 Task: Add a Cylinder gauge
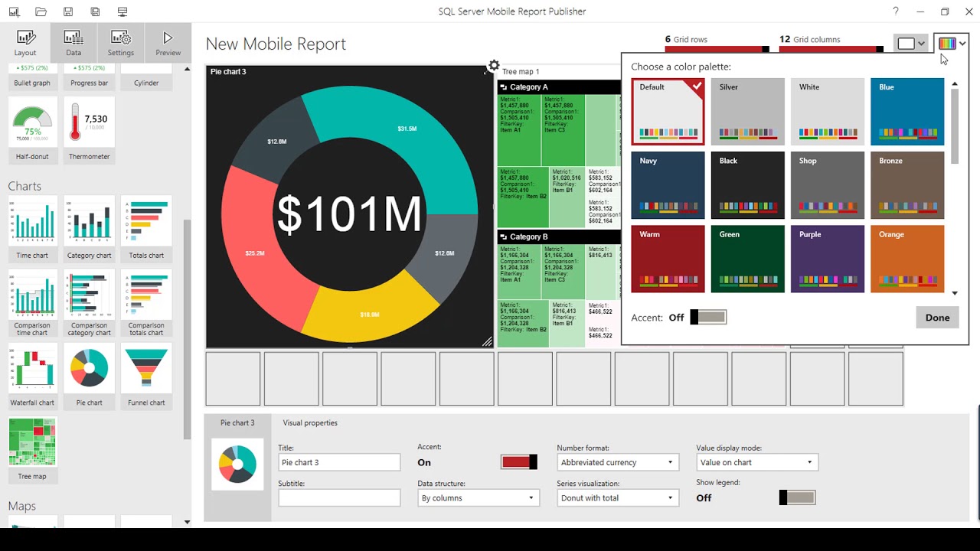click(x=146, y=77)
